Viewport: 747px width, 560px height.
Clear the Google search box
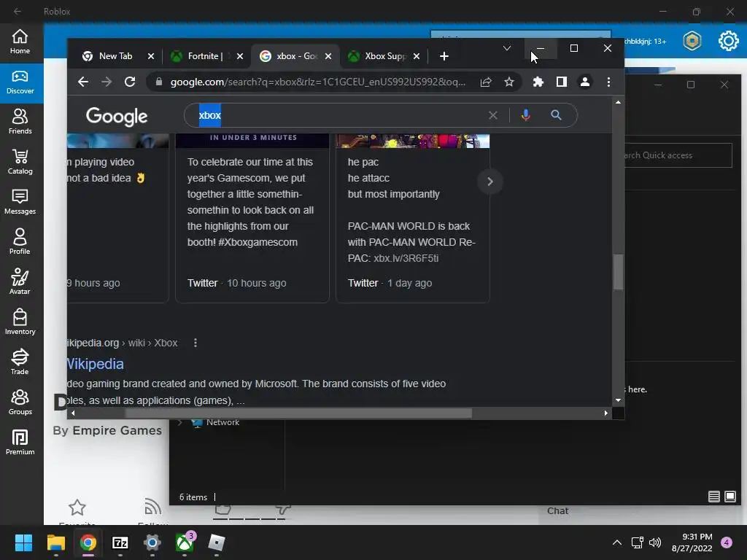[x=492, y=115]
